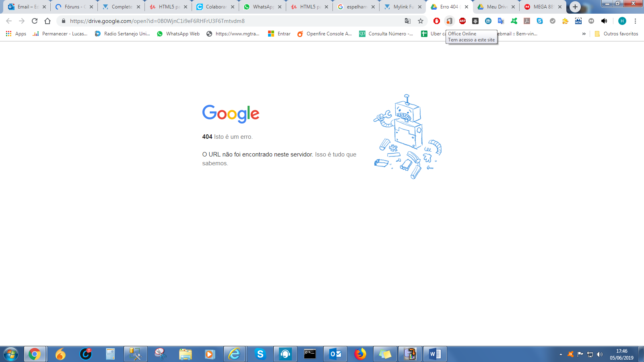Show hidden system tray icons arrow

[561, 354]
